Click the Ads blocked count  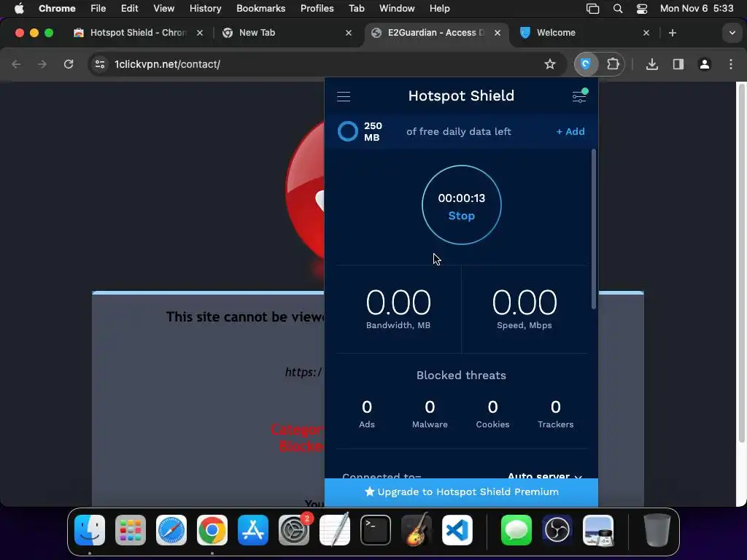(x=367, y=407)
